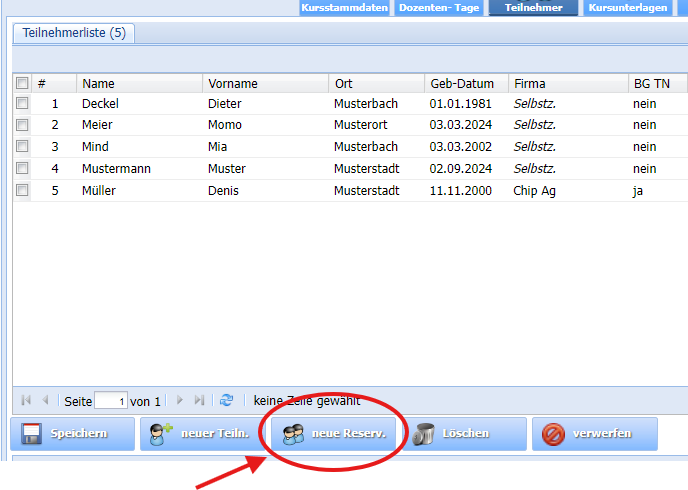Toggle the select-all header checkbox

[x=22, y=83]
